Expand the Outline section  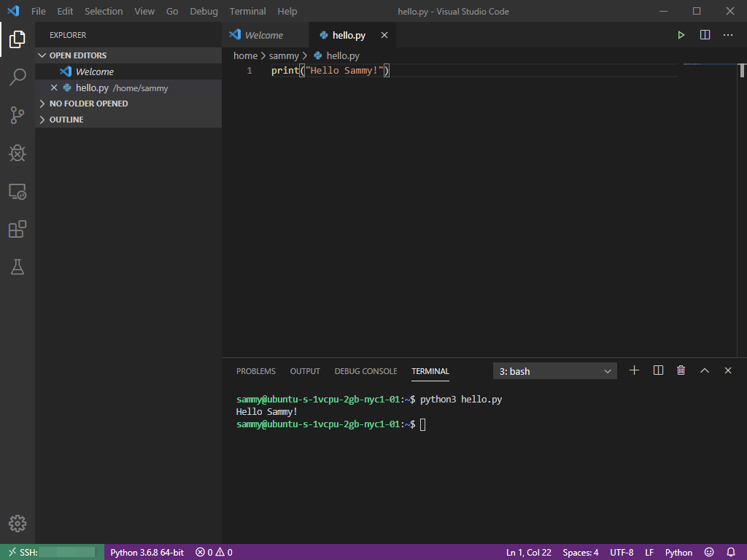(64, 119)
